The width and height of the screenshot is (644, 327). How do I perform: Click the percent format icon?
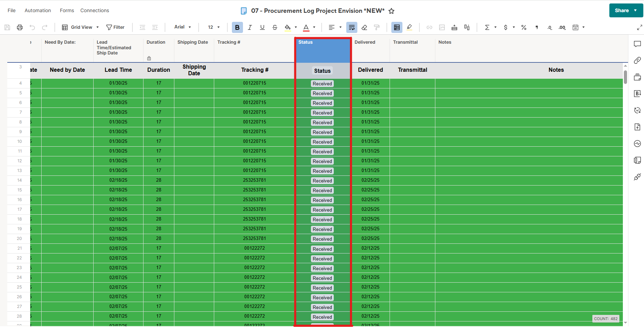[524, 27]
